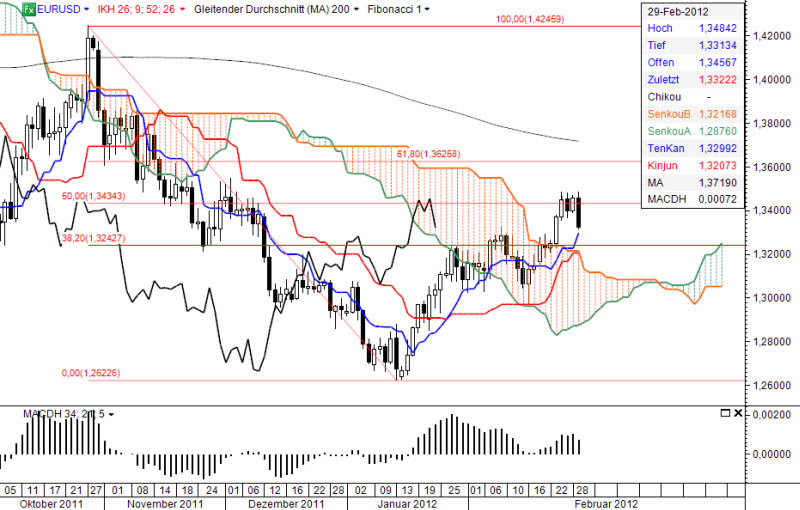This screenshot has height=510, width=800.
Task: Select the Kinjun value 1,32073
Action: pos(717,166)
